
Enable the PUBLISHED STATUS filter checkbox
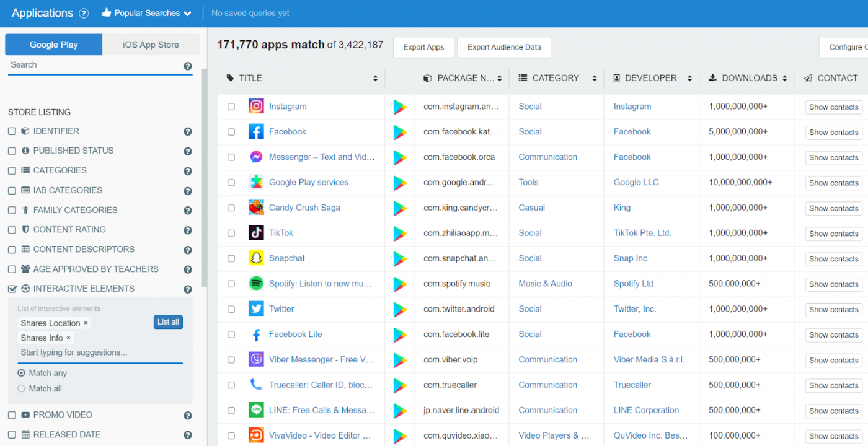pos(12,151)
